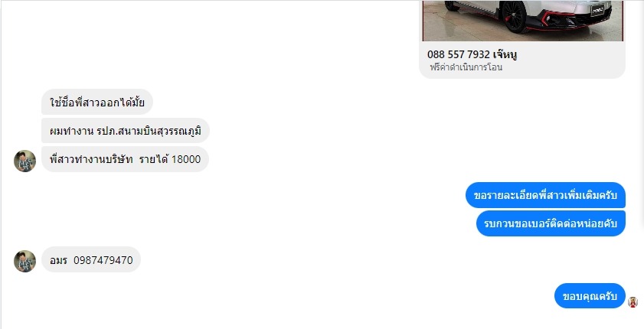Open sender avatar beside อมร 0987479470 message
Screen dimensions: 644x329
pos(25,262)
